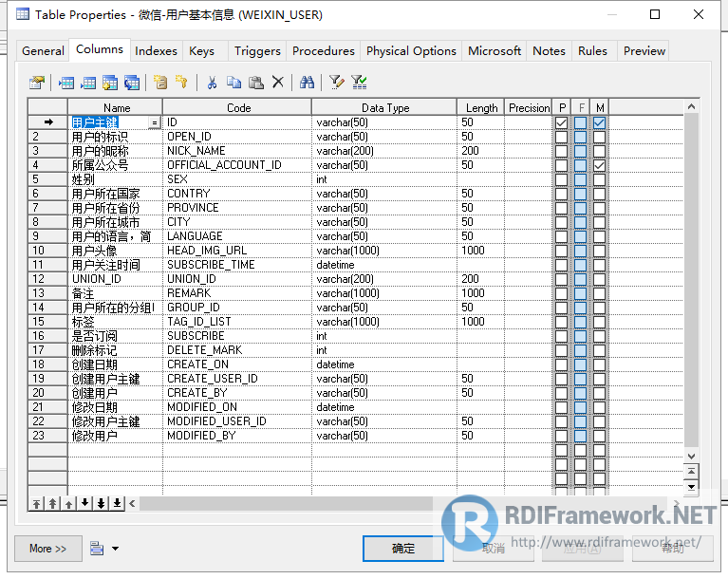Check Mandatory box for NICK_NAME row

tap(600, 151)
